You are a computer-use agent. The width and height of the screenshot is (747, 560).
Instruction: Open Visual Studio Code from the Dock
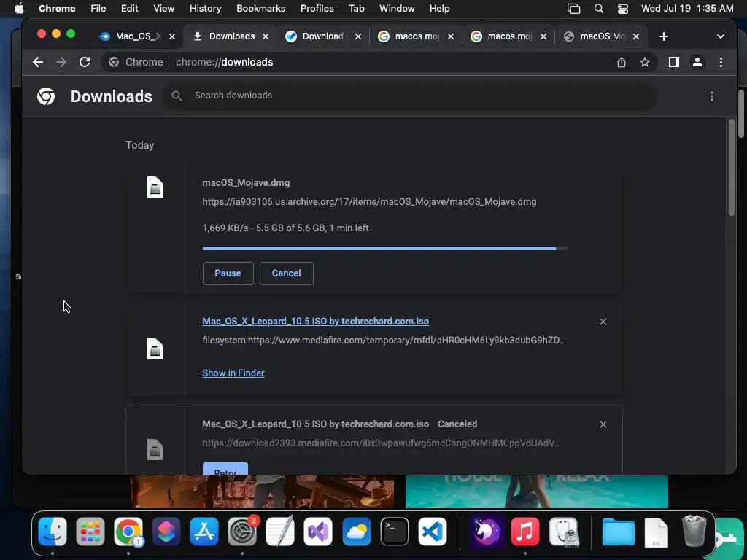tap(433, 532)
